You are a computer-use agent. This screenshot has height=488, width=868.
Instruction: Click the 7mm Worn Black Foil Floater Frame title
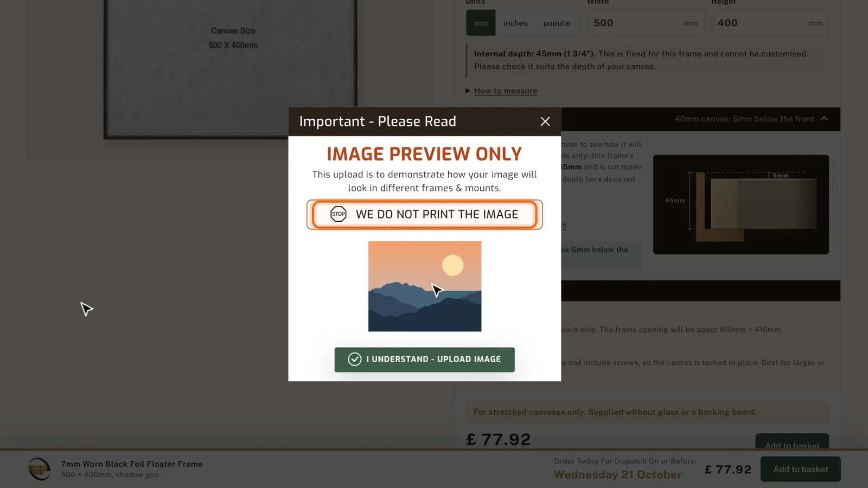132,464
